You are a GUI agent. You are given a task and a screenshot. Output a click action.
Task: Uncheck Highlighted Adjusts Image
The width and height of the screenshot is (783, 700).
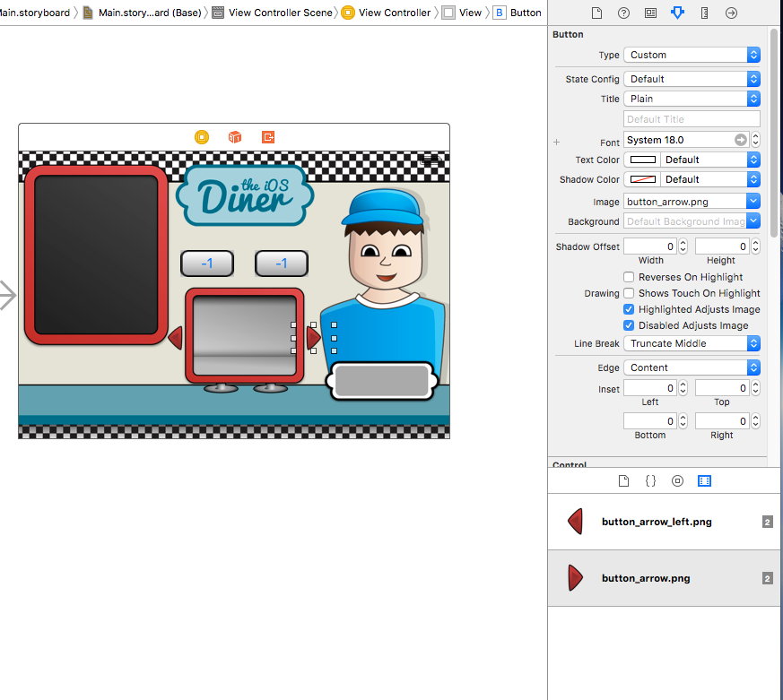tap(629, 309)
